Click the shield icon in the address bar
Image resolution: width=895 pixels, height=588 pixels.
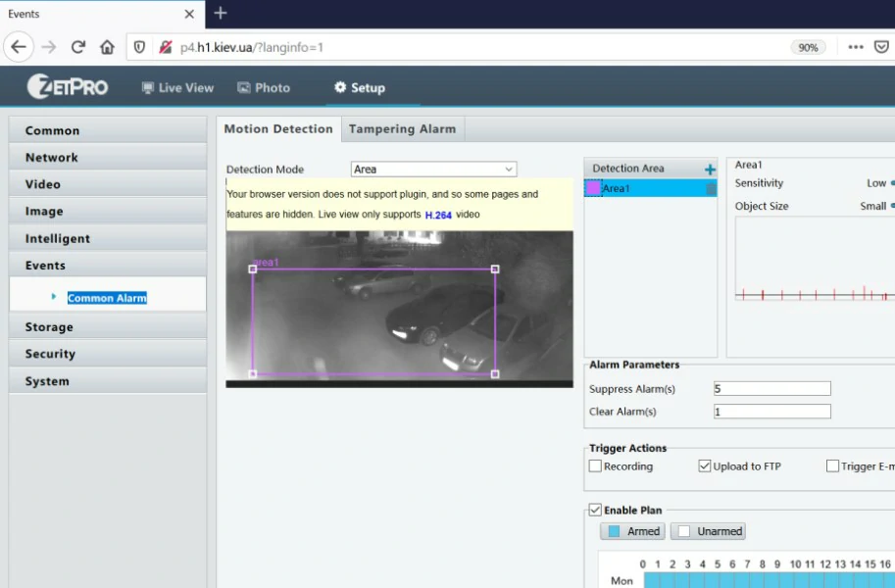139,46
